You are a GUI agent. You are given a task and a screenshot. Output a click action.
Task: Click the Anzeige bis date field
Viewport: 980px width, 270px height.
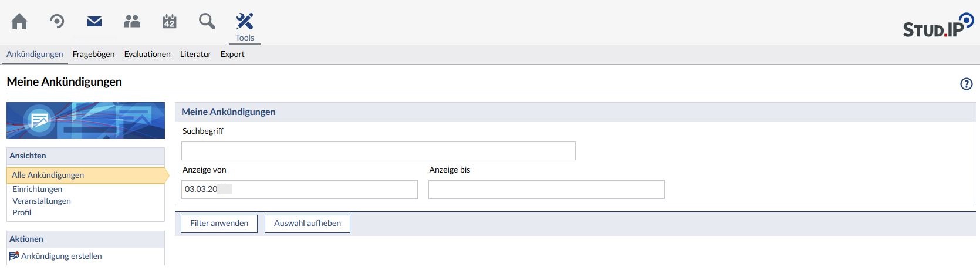point(546,190)
